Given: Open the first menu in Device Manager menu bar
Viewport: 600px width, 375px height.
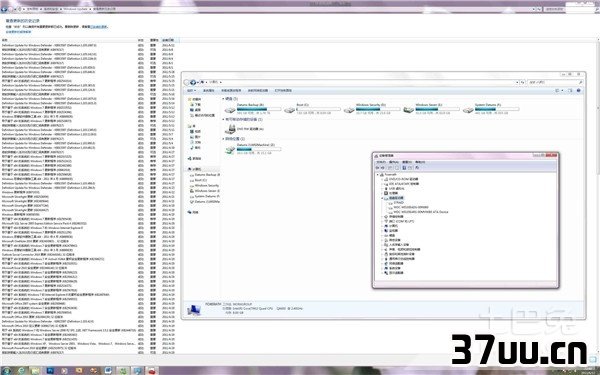Looking at the screenshot, I should point(381,162).
